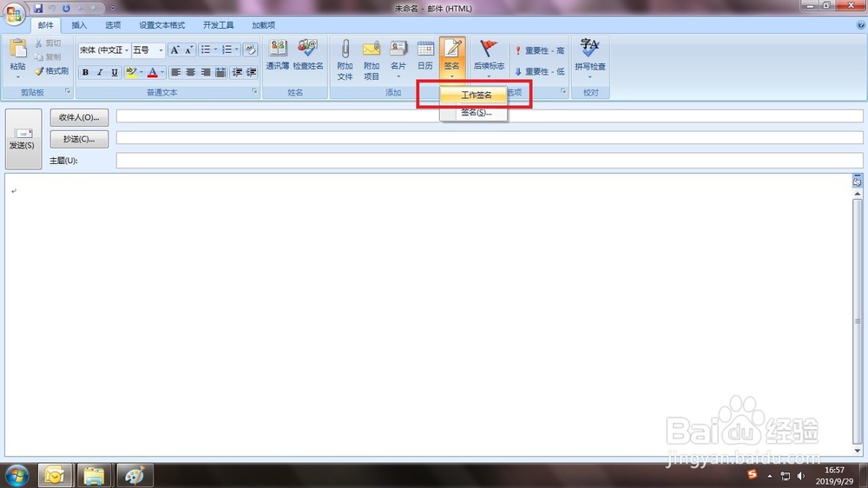This screenshot has width=868, height=488.
Task: Toggle bold formatting
Action: click(85, 72)
